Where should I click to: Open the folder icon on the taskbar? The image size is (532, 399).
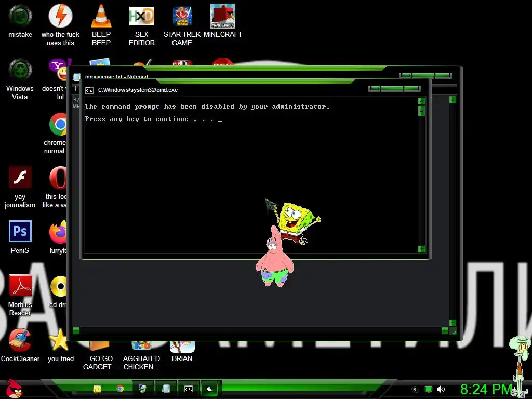[x=97, y=389]
